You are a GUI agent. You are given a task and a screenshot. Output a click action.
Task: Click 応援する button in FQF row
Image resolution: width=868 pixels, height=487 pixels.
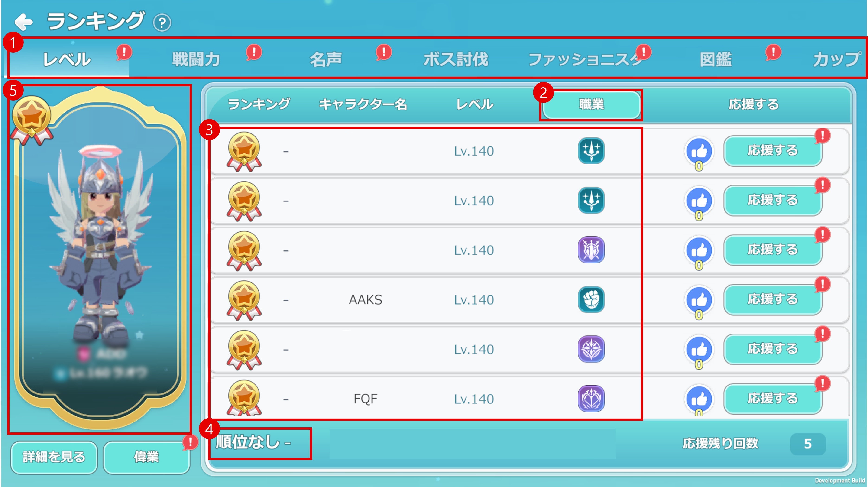click(773, 399)
